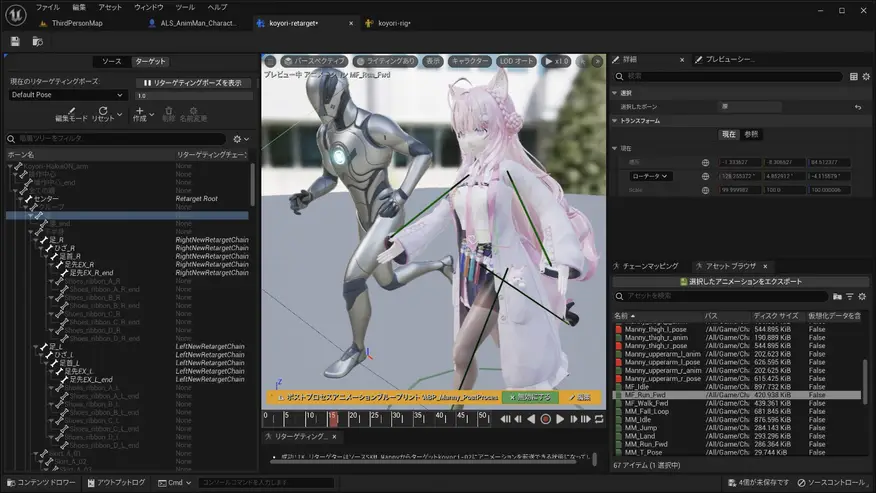876x493 pixels.
Task: Click the retarget pose blend 1.0 slider
Action: coord(193,96)
